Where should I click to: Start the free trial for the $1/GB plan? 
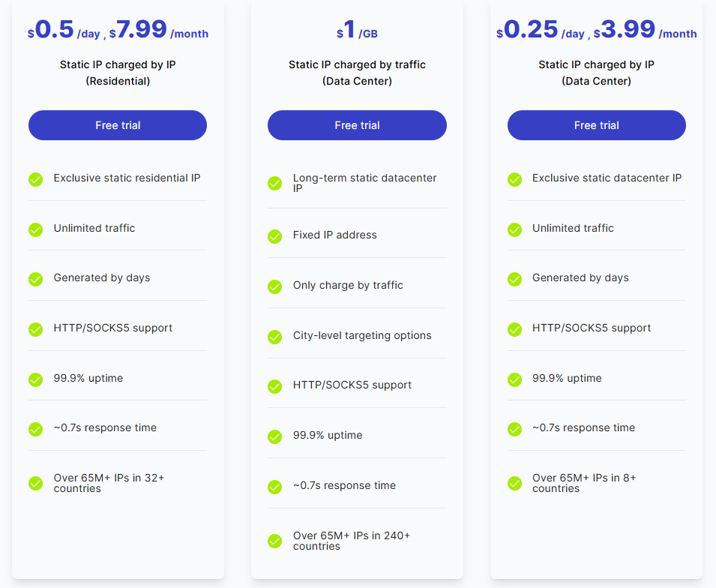[357, 125]
